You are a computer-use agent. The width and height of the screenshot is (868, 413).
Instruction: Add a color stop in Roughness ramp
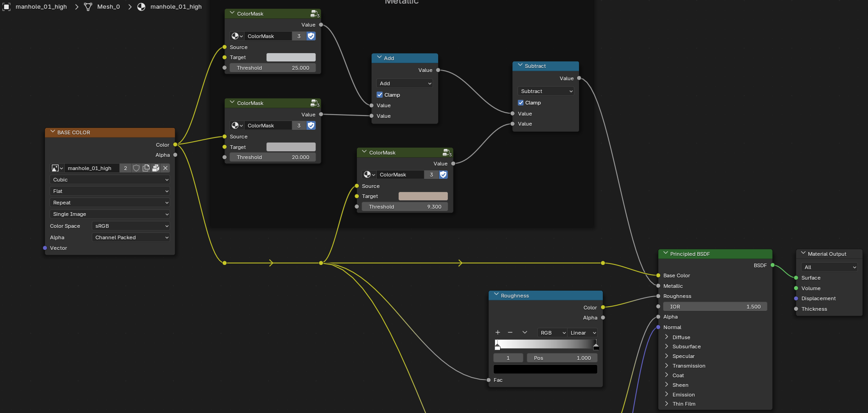click(x=498, y=332)
